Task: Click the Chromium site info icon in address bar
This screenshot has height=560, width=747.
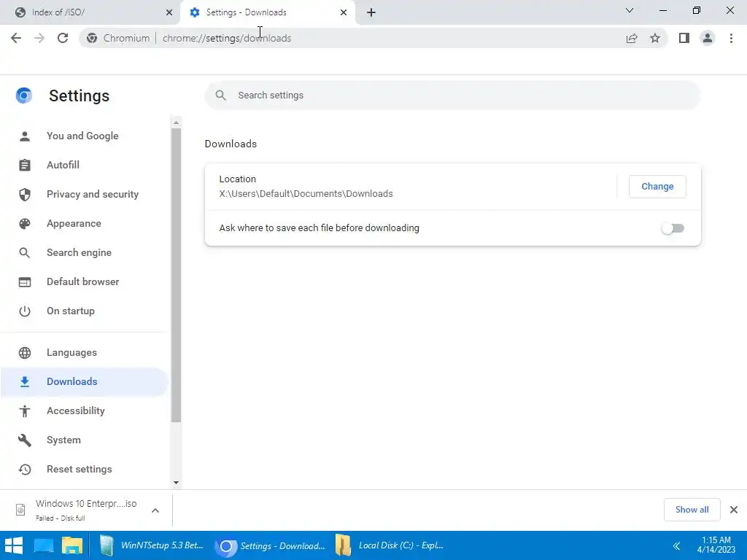Action: point(92,38)
